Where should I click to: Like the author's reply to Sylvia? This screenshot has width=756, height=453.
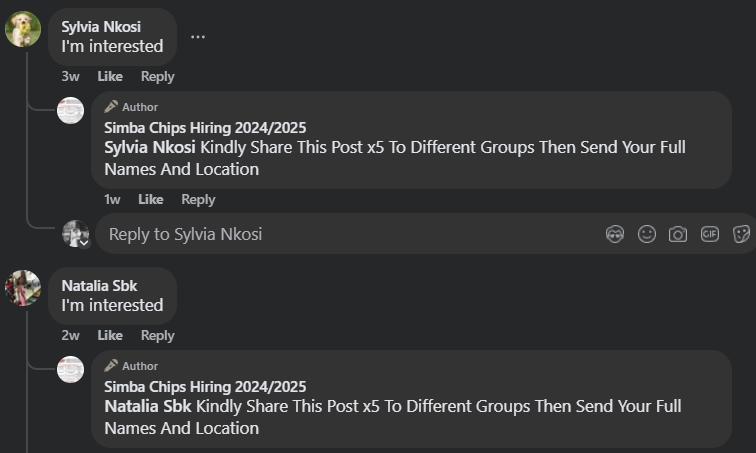point(151,199)
